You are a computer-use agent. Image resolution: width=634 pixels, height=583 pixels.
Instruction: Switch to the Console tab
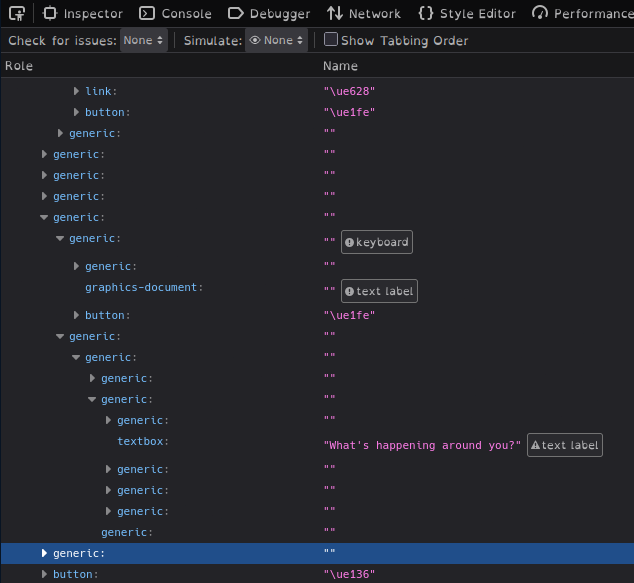coord(175,13)
